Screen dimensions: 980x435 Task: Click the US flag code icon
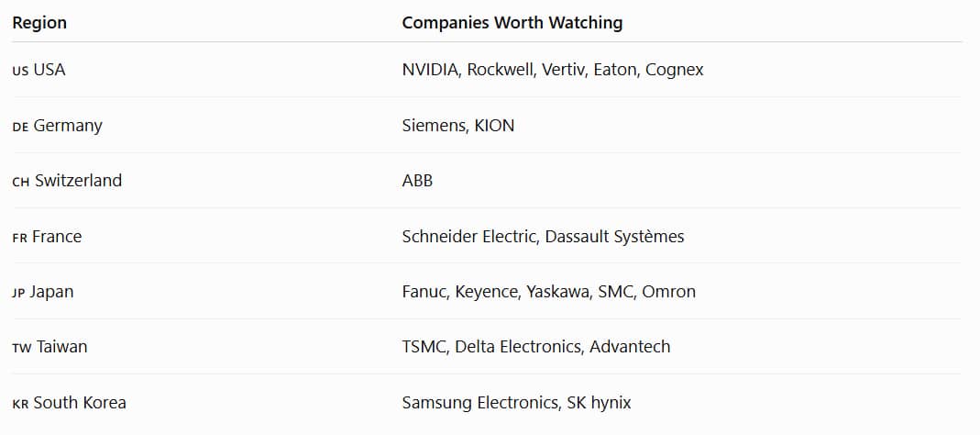pyautogui.click(x=20, y=72)
